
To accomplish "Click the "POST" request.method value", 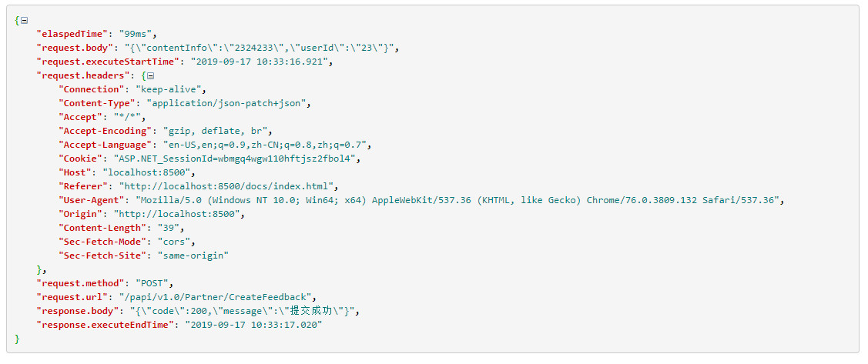I will click(x=154, y=283).
